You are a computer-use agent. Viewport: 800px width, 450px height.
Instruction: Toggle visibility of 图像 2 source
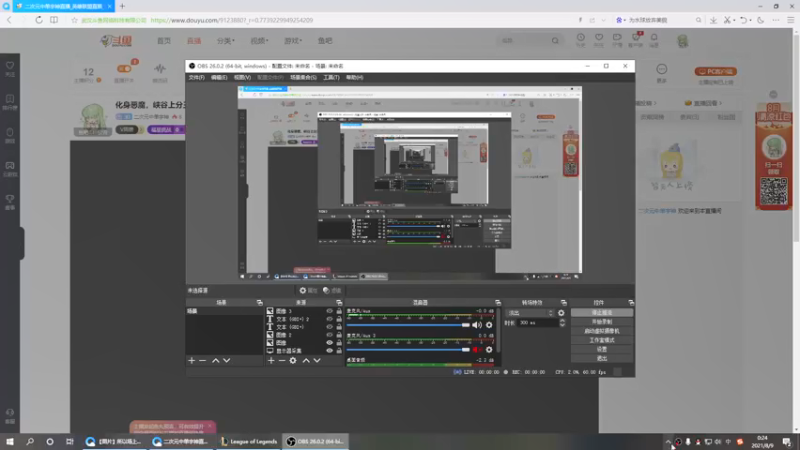[x=330, y=335]
